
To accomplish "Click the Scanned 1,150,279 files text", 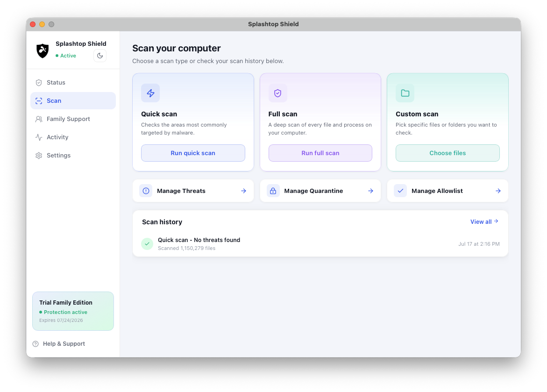I will pos(187,248).
